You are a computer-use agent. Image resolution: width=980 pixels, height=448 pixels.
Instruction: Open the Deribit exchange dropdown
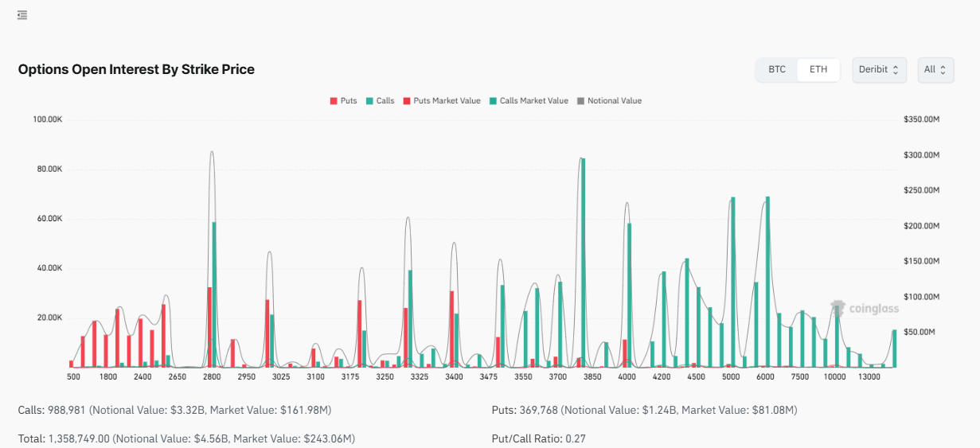(879, 69)
